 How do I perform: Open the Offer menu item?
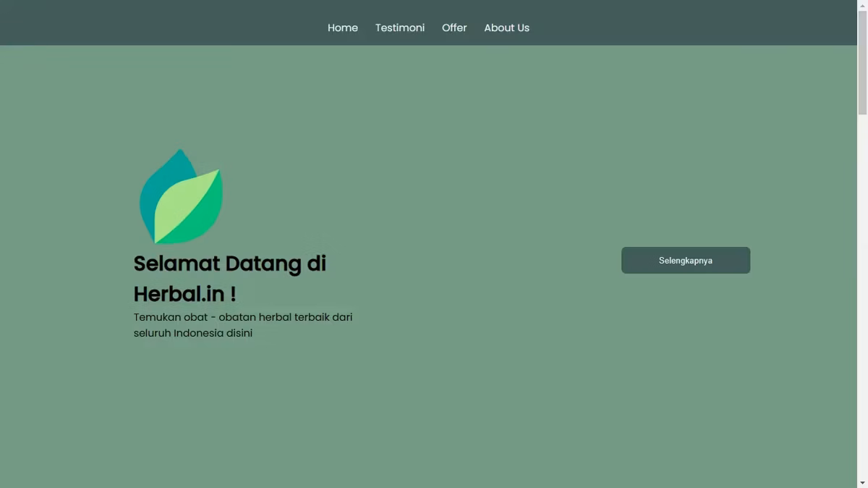pyautogui.click(x=454, y=28)
